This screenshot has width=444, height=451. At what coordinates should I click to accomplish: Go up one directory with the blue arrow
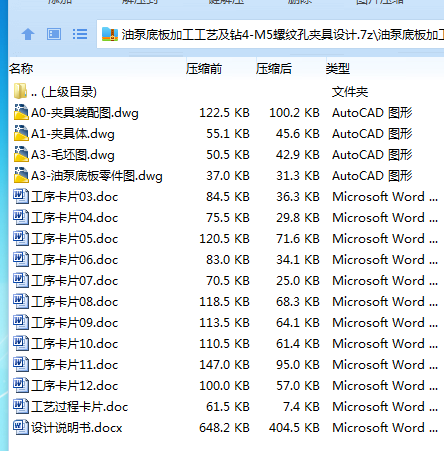click(28, 34)
